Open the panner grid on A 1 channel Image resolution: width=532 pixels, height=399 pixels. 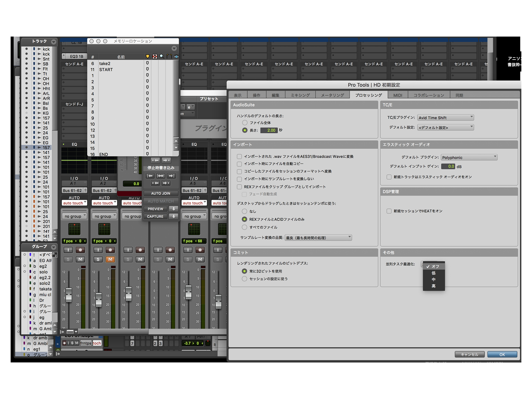click(x=74, y=229)
